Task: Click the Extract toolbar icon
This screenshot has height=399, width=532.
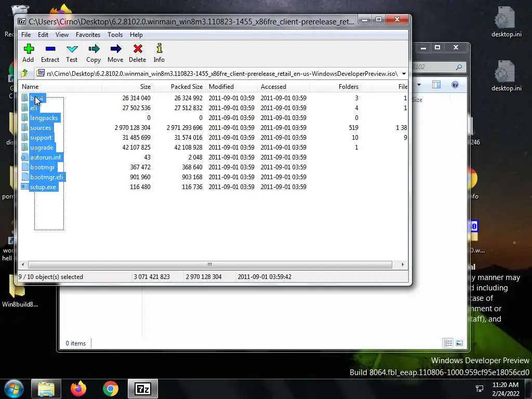Action: [x=50, y=53]
